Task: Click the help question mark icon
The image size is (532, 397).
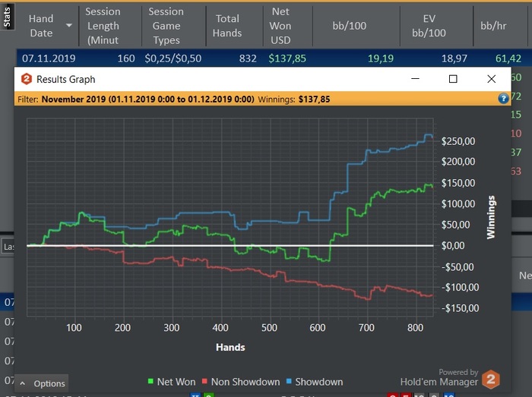Action: pyautogui.click(x=503, y=99)
